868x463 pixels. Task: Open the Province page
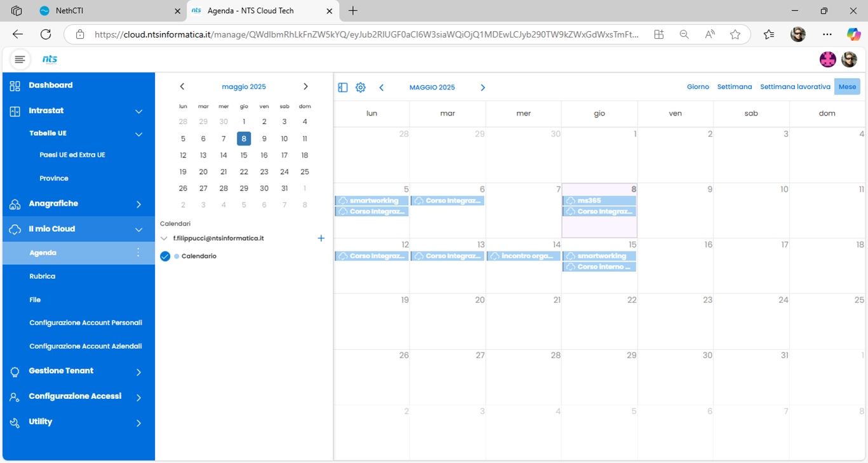54,178
